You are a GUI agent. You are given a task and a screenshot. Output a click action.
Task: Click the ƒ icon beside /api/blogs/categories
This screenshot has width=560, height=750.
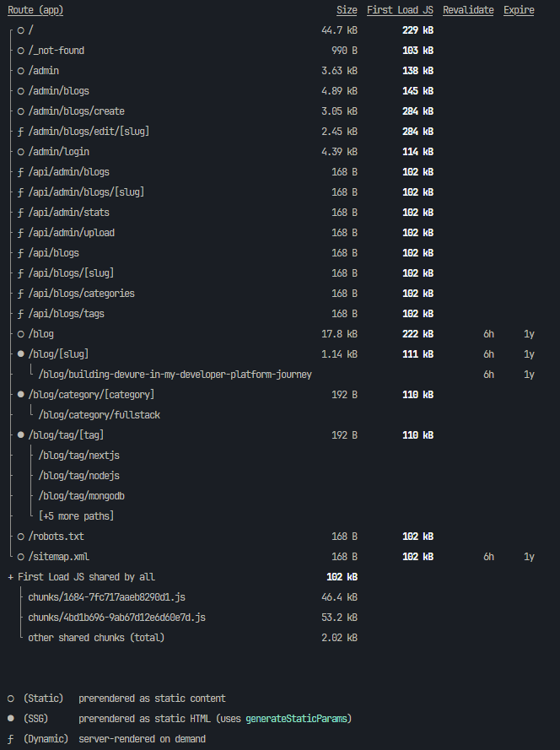(x=20, y=294)
